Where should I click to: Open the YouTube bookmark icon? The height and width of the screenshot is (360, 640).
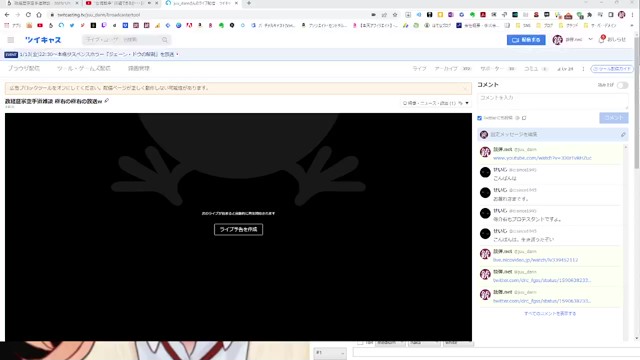(40, 25)
